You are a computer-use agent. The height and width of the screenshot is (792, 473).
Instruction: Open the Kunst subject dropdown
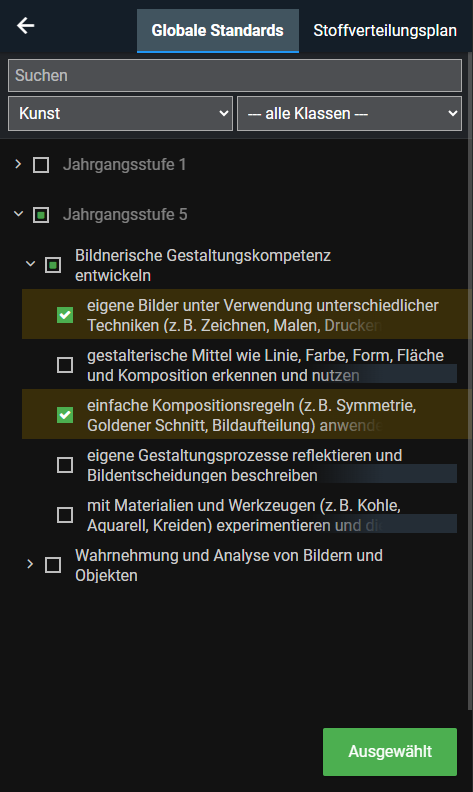point(120,113)
